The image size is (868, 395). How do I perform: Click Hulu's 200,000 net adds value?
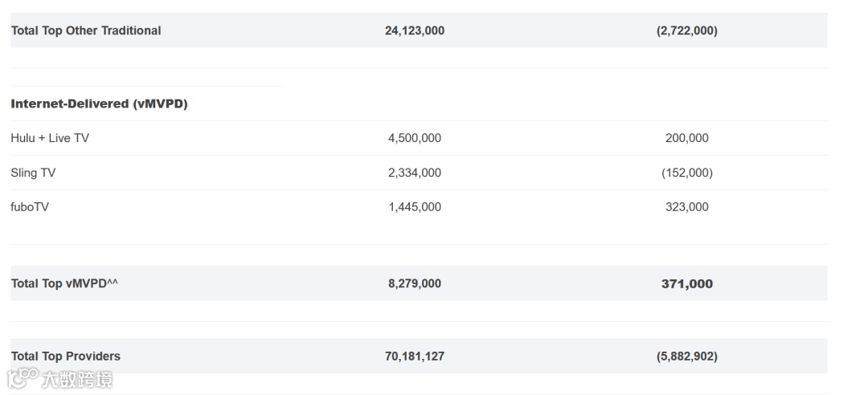687,138
